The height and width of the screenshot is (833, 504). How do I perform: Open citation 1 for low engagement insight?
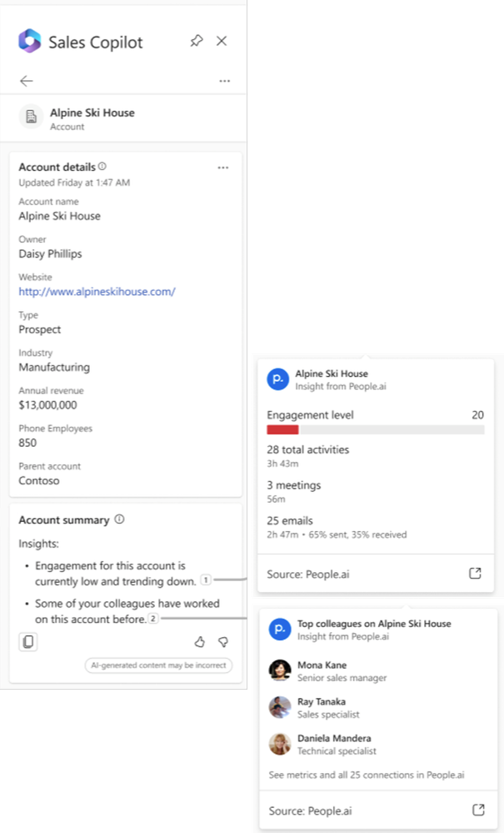(205, 580)
